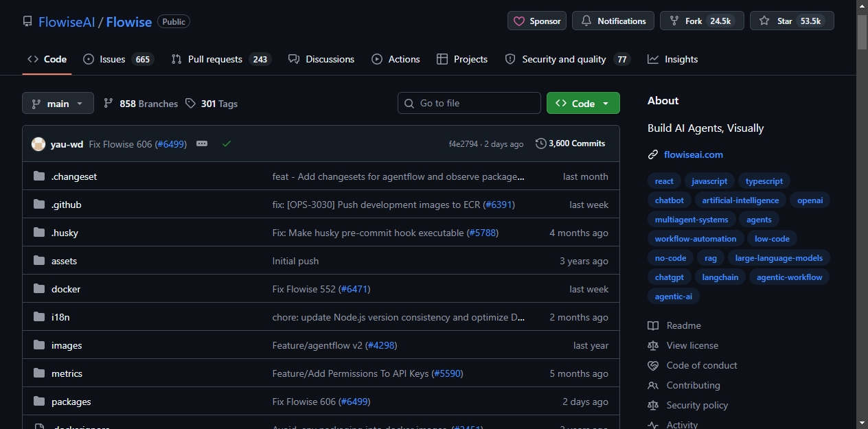Open the images folder
This screenshot has height=429, width=868.
click(67, 345)
